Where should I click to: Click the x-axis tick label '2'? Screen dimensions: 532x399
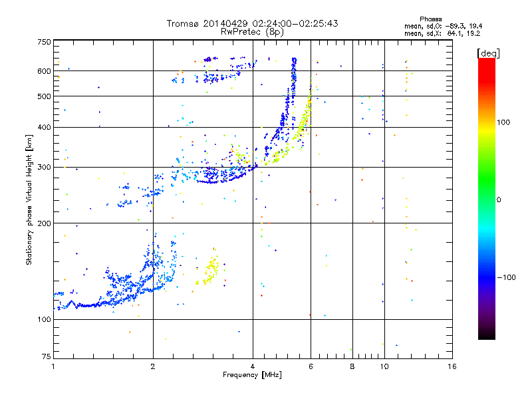153,366
